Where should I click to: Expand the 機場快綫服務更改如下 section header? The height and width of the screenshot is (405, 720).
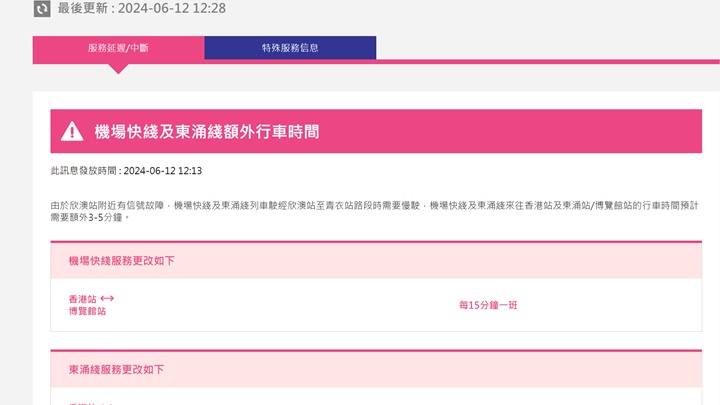pos(376,261)
